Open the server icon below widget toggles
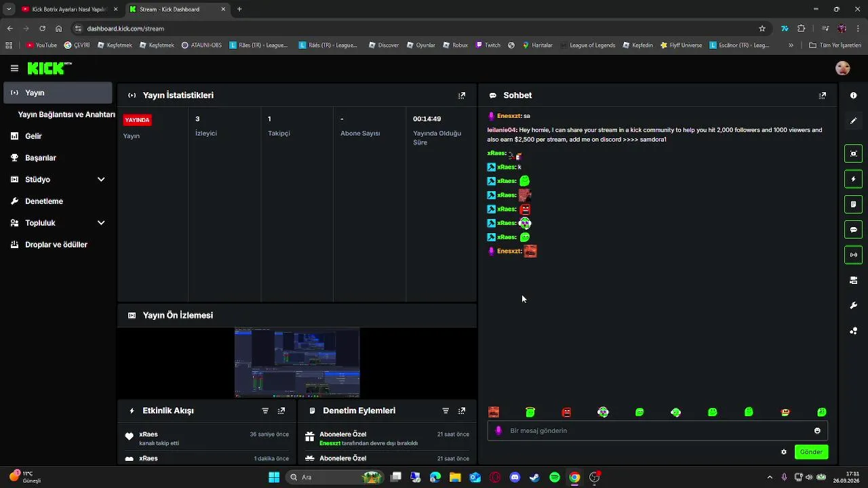This screenshot has height=488, width=868. coord(853,280)
